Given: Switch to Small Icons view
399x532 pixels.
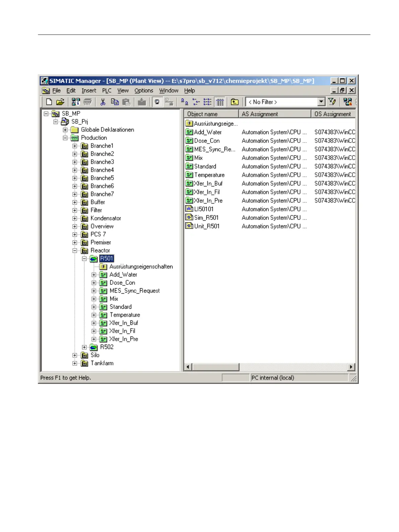Looking at the screenshot, I should 196,102.
